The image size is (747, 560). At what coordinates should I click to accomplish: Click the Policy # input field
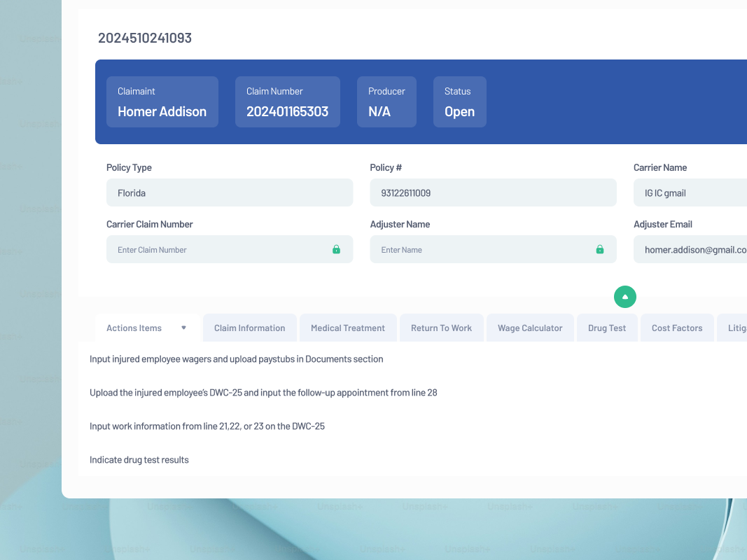coord(493,192)
